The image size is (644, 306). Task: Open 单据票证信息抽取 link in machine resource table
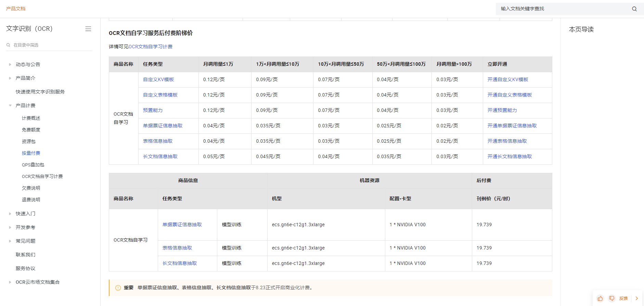click(182, 225)
